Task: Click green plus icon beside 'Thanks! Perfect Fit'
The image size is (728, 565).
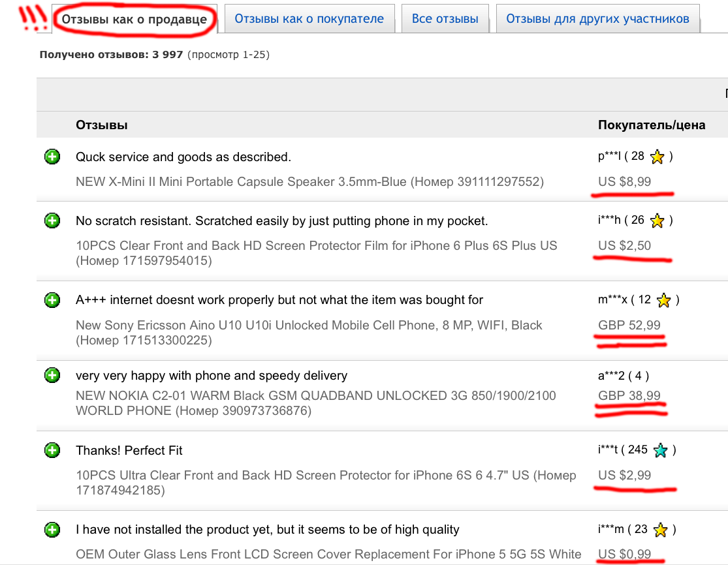Action: [x=52, y=450]
